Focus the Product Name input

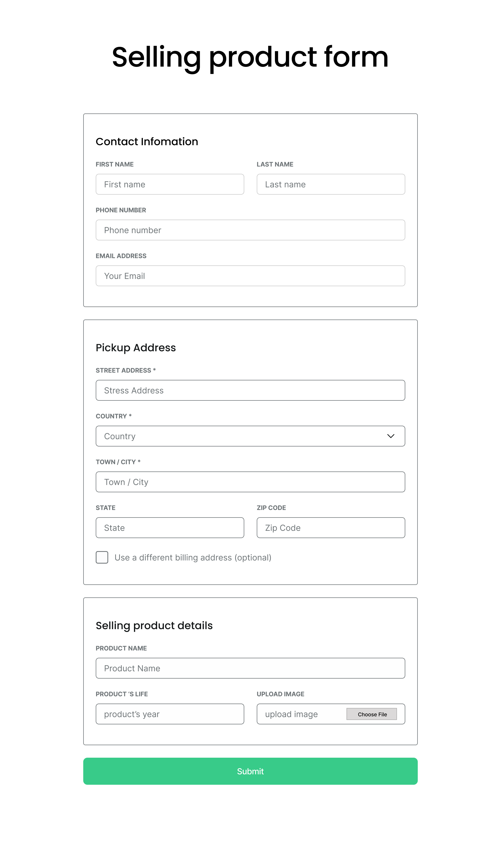point(250,668)
